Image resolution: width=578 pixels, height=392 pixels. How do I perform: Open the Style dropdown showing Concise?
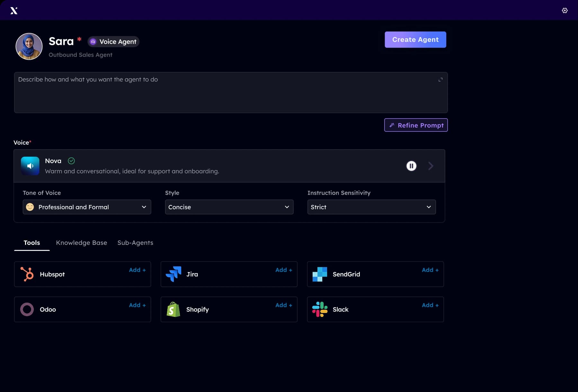point(229,207)
